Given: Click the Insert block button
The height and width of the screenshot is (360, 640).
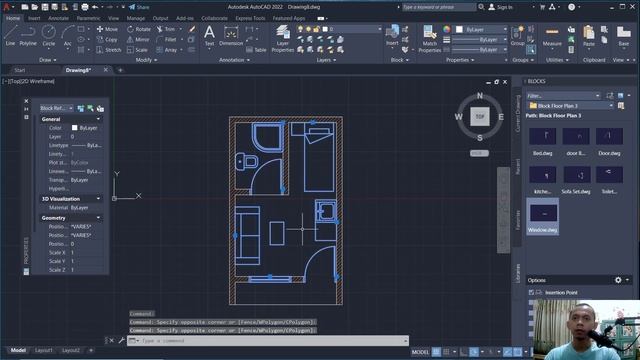Looking at the screenshot, I should click(x=392, y=35).
